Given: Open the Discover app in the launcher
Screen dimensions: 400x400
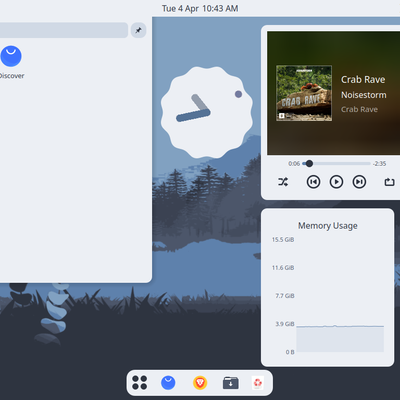Looking at the screenshot, I should (x=11, y=62).
